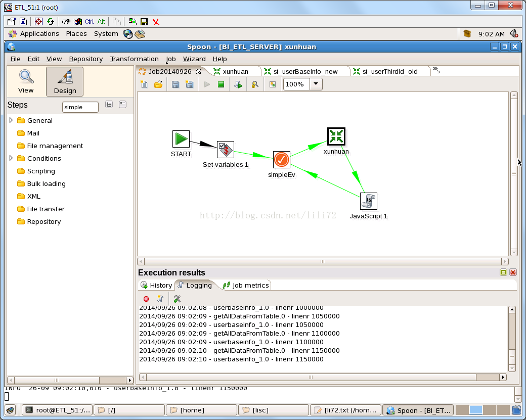
Task: Open VNC connection info icon
Action: point(23,22)
